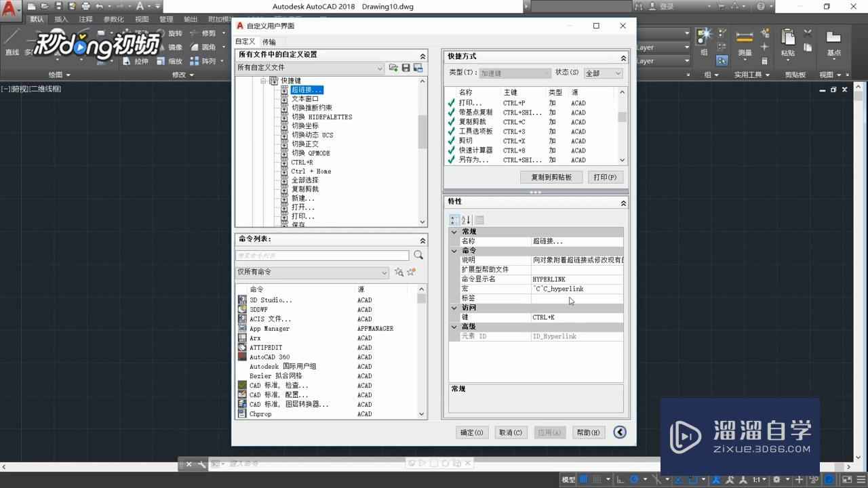The width and height of the screenshot is (868, 488).
Task: Click the load partial customization file icon
Action: (x=393, y=68)
